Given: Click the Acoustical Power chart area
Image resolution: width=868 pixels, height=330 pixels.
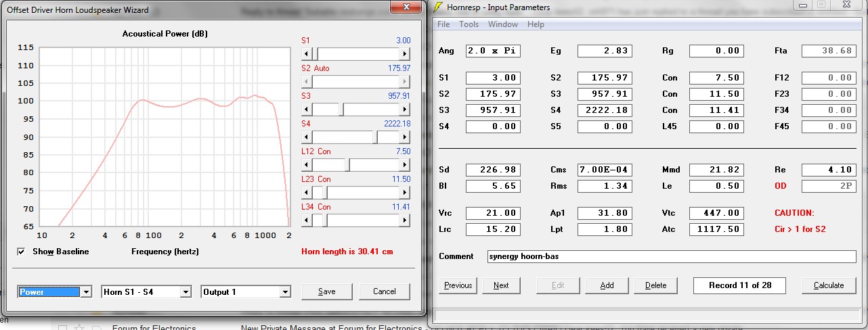Looking at the screenshot, I should [164, 137].
